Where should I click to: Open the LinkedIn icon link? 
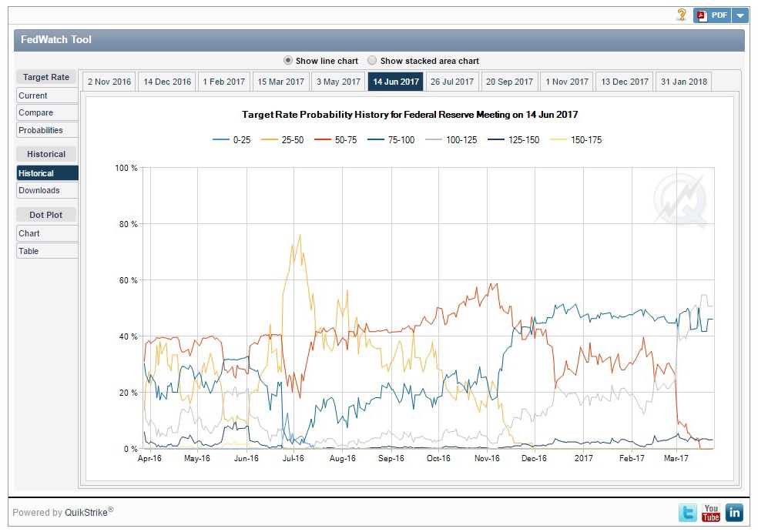(734, 512)
